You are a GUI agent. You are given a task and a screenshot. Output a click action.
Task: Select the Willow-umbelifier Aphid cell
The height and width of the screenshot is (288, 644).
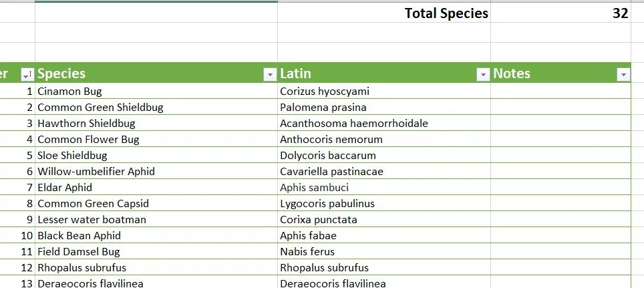[x=156, y=171]
